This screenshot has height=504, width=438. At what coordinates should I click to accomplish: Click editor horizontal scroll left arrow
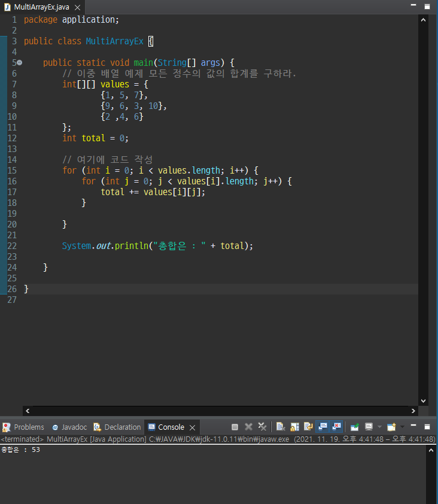(28, 411)
